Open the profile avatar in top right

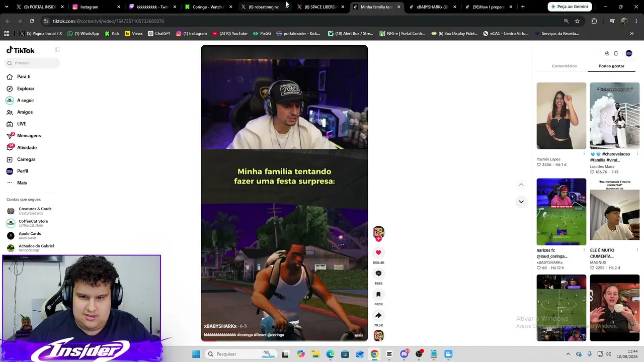click(x=629, y=53)
